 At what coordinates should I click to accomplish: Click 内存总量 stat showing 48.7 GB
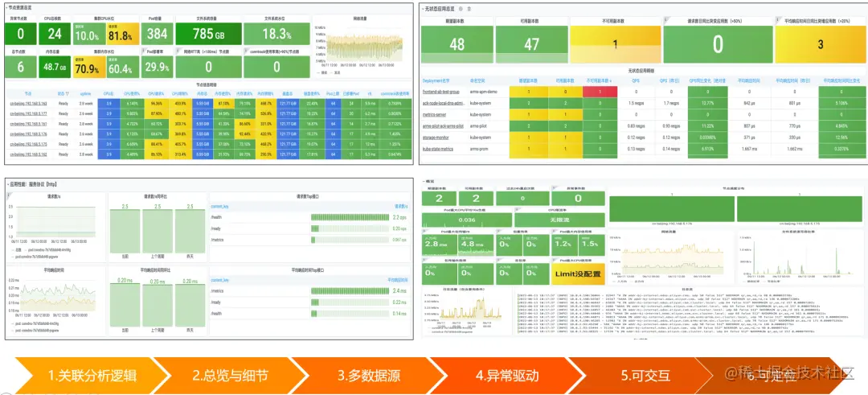[55, 67]
